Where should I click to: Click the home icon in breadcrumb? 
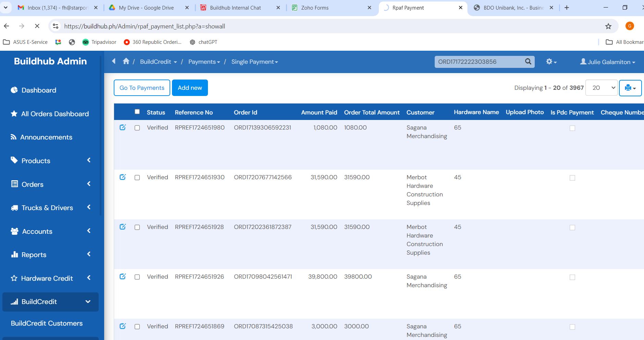[x=126, y=61]
